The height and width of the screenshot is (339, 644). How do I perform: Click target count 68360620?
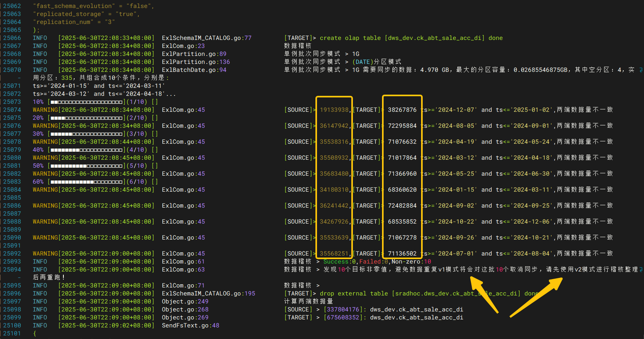[402, 190]
